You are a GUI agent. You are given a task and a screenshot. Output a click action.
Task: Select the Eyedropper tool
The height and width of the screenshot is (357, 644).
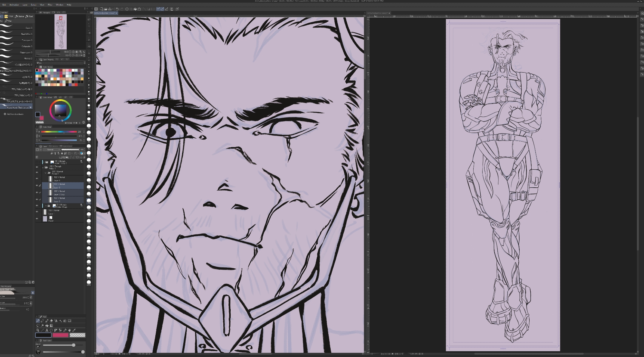[x=74, y=330]
